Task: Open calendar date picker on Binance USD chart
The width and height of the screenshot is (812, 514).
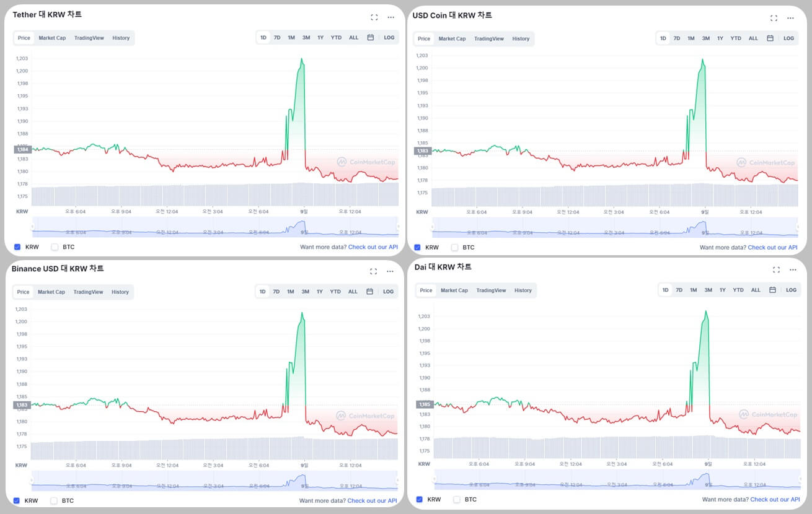Action: (369, 292)
